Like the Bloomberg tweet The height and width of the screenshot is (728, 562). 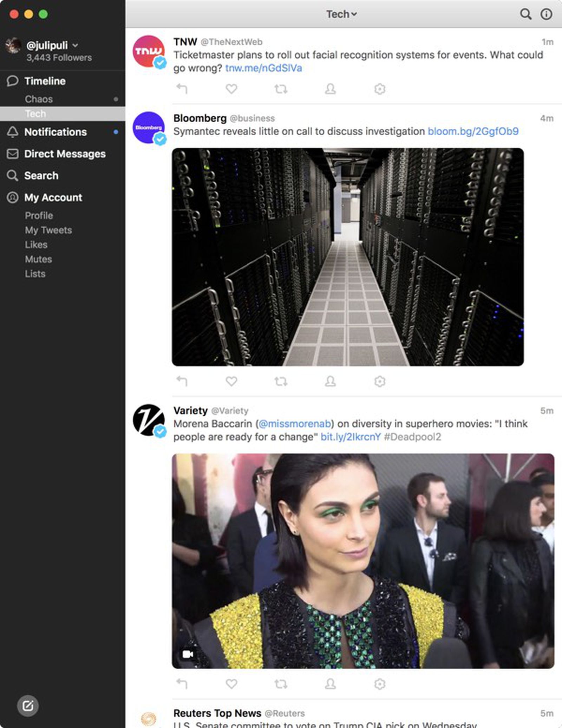(x=231, y=381)
